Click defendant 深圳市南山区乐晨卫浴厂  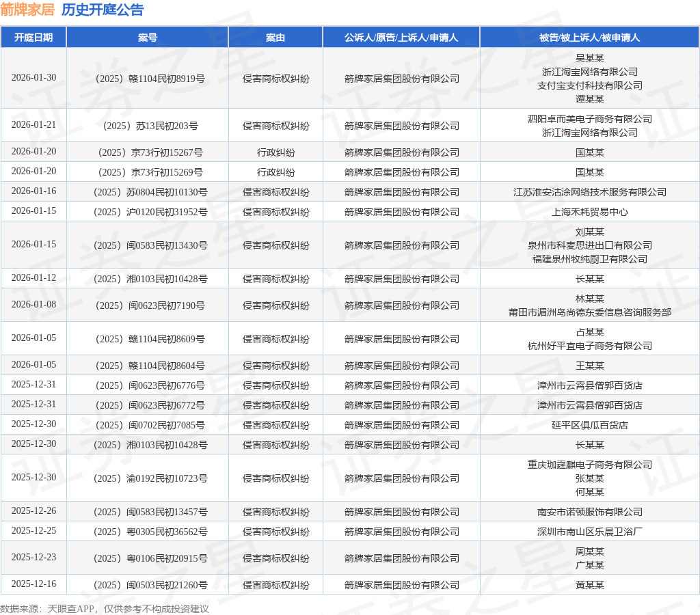[x=590, y=532]
